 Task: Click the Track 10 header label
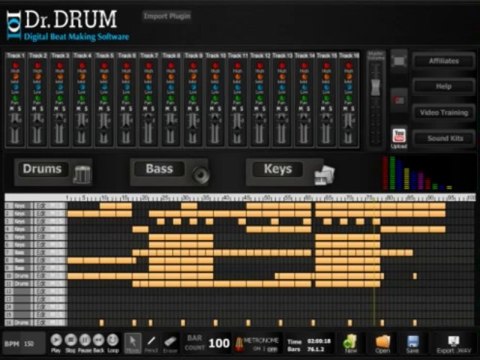click(x=215, y=55)
